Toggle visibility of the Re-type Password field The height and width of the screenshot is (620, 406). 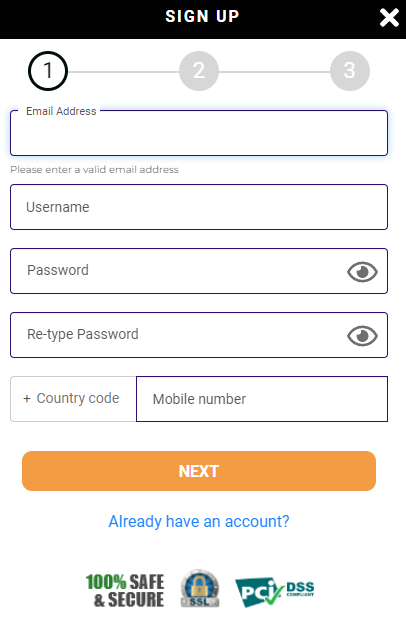pyautogui.click(x=362, y=336)
